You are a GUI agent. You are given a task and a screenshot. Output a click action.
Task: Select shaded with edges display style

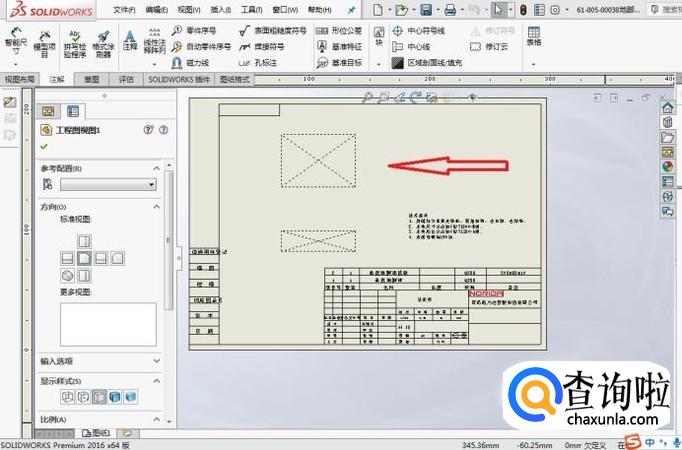point(115,397)
